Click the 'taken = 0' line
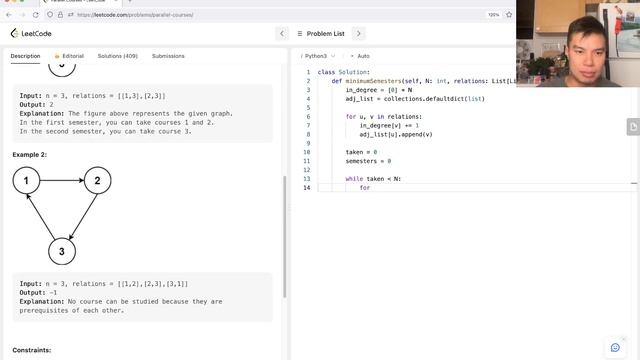 361,152
